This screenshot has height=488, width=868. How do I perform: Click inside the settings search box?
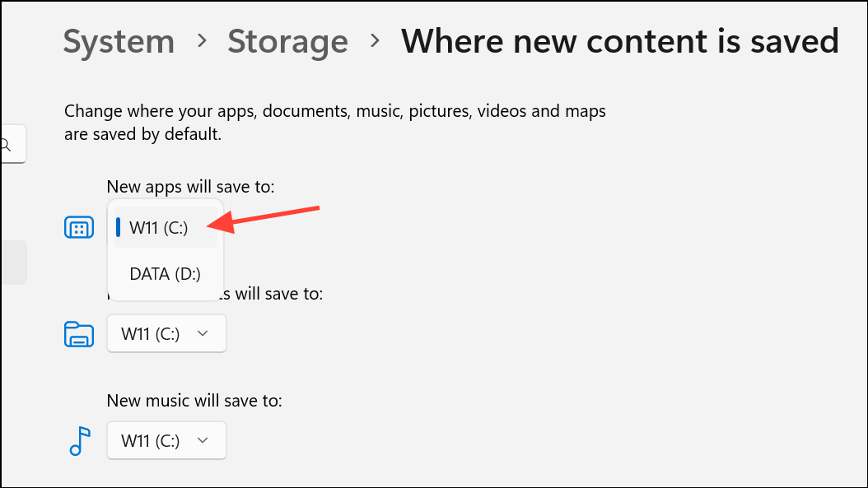click(13, 144)
